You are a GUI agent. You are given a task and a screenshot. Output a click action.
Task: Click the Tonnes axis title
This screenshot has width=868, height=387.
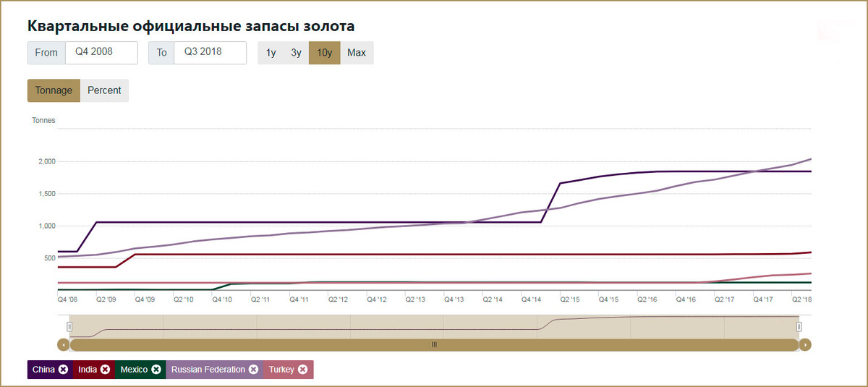(43, 120)
